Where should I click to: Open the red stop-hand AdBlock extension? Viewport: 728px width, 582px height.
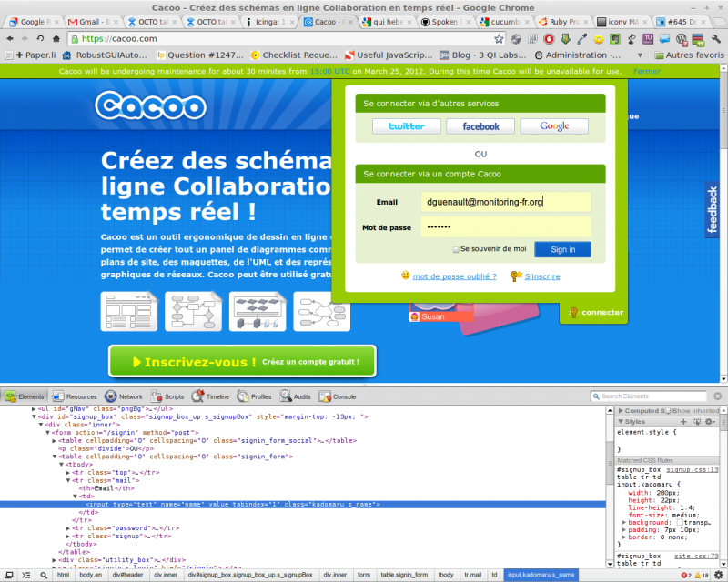tap(549, 39)
